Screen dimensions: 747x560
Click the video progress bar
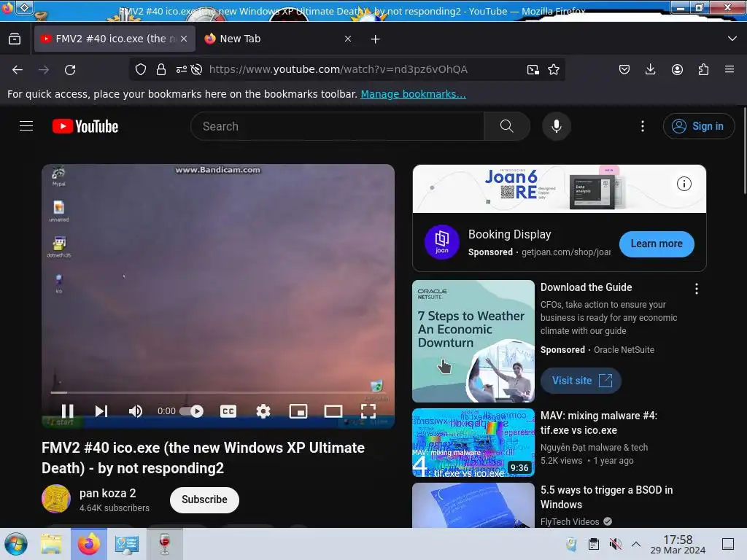tap(217, 392)
